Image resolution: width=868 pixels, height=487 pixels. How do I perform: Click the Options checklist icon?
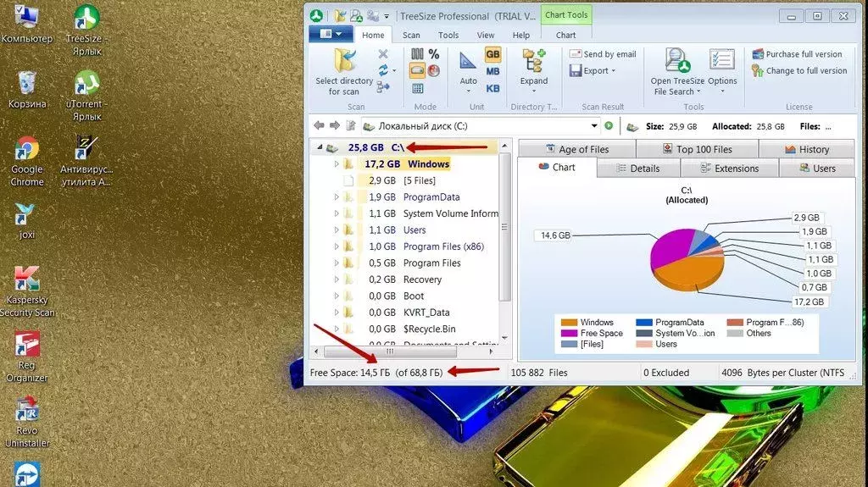coord(722,60)
